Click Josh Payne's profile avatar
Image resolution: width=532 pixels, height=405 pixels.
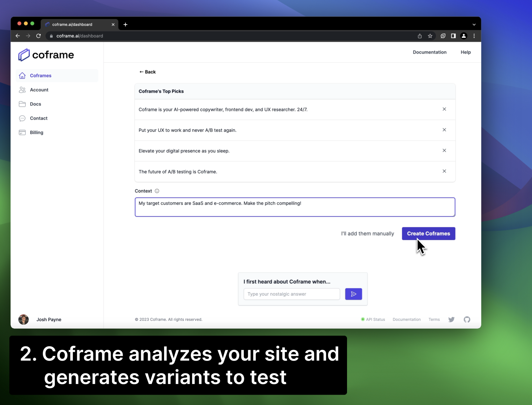coord(24,320)
